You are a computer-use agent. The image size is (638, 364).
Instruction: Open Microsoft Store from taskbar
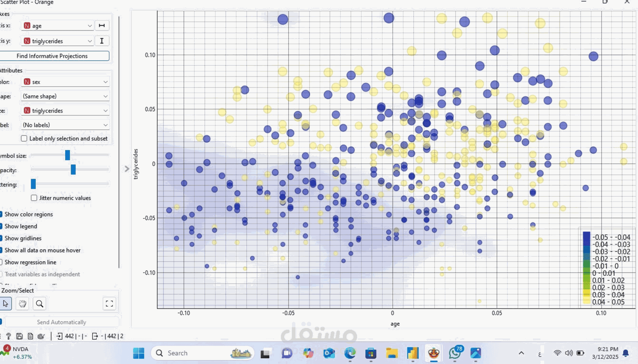(x=371, y=353)
